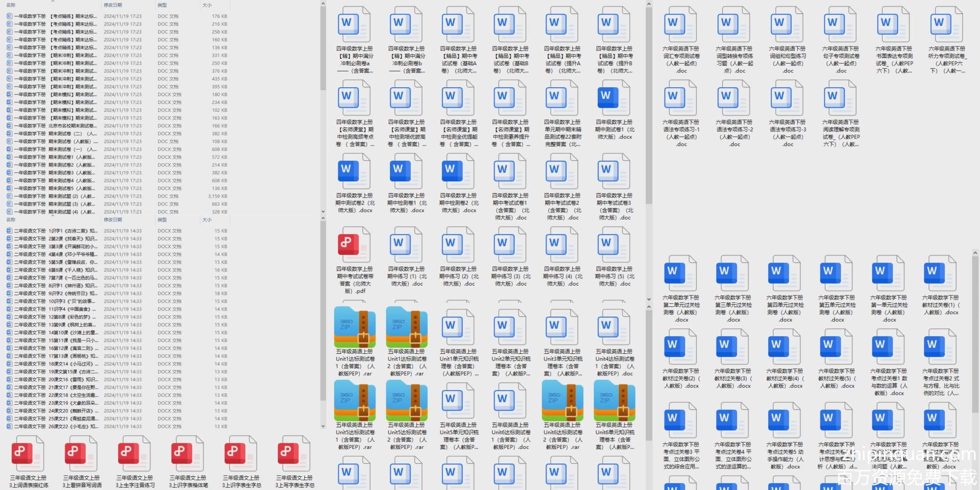Open Unit1达标测试卷1 (人教版PEP) .rar archive

pyautogui.click(x=355, y=327)
